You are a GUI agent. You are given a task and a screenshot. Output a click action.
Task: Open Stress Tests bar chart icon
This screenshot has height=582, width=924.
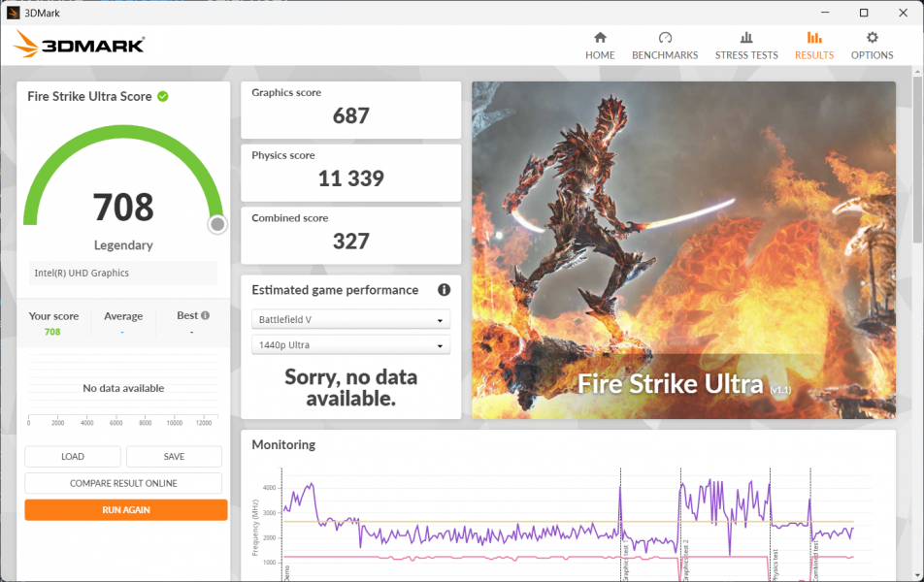tap(746, 38)
